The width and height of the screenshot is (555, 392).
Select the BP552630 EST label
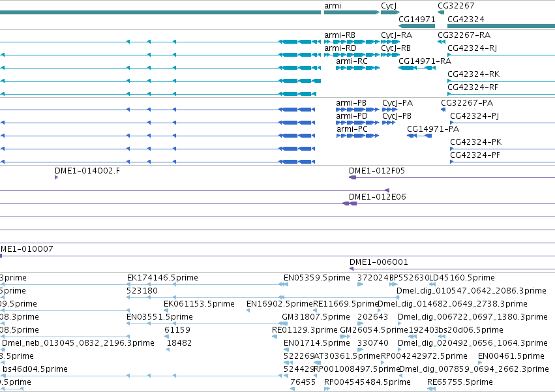click(x=409, y=278)
